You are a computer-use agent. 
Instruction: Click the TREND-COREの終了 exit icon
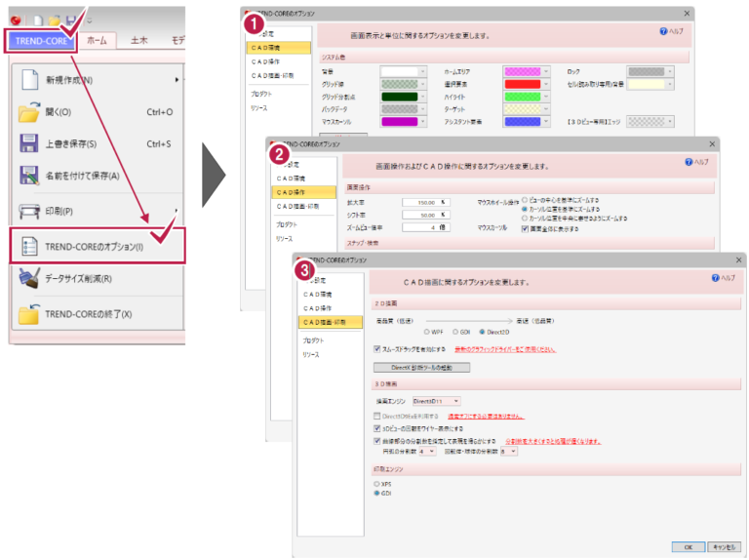click(29, 315)
